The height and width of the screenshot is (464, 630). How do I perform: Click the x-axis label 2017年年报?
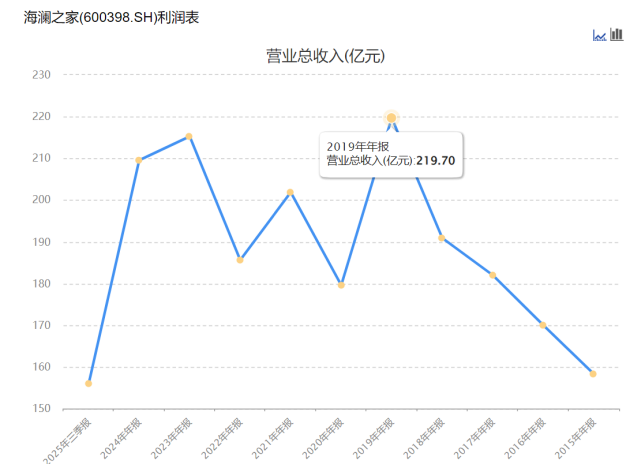475,438
